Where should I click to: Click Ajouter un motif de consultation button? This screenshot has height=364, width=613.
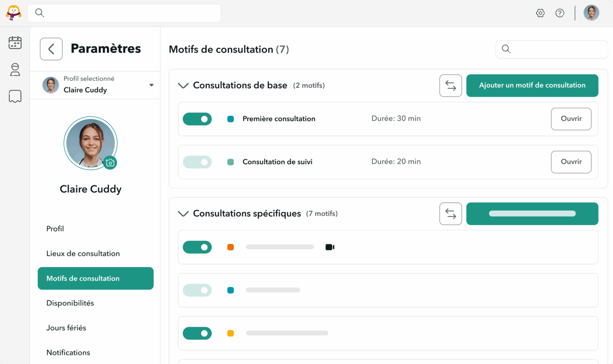click(x=532, y=85)
